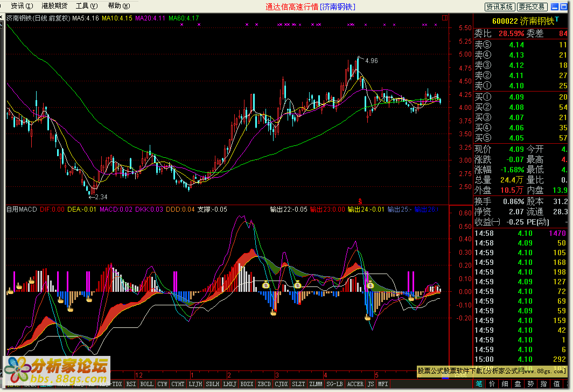Select the SDLH indicator tab
Viewport: 573px width, 392px height.
pos(213,384)
